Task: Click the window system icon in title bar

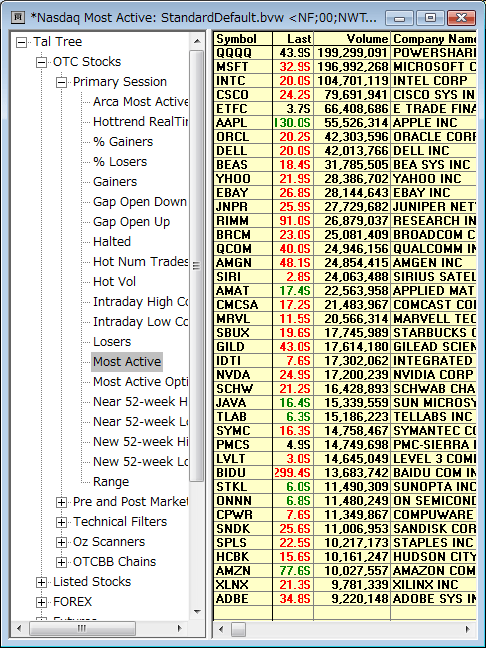Action: coord(18,17)
